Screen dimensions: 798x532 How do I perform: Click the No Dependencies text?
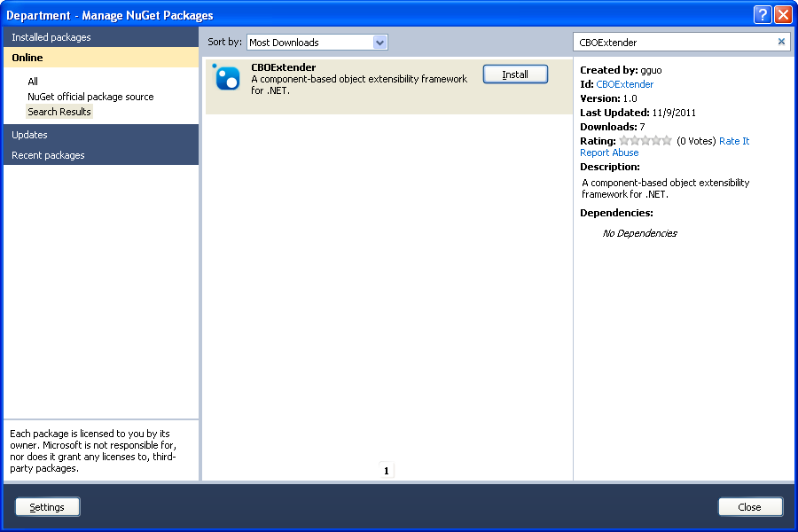pos(639,233)
